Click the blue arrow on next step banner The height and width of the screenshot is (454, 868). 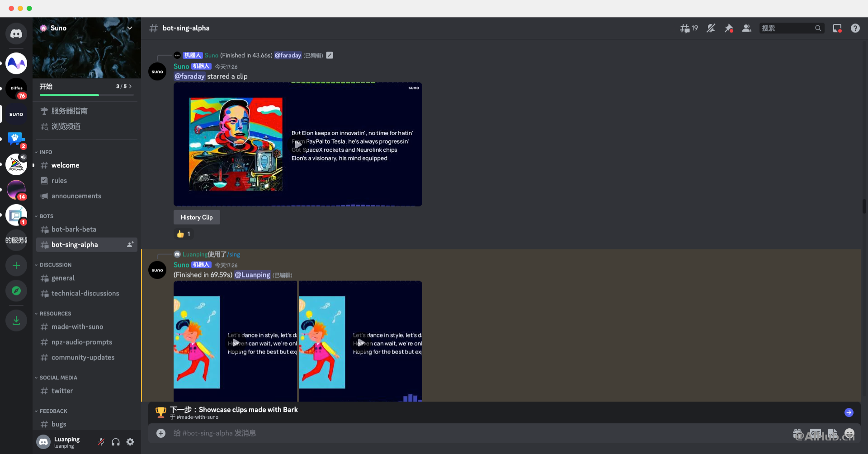point(849,412)
